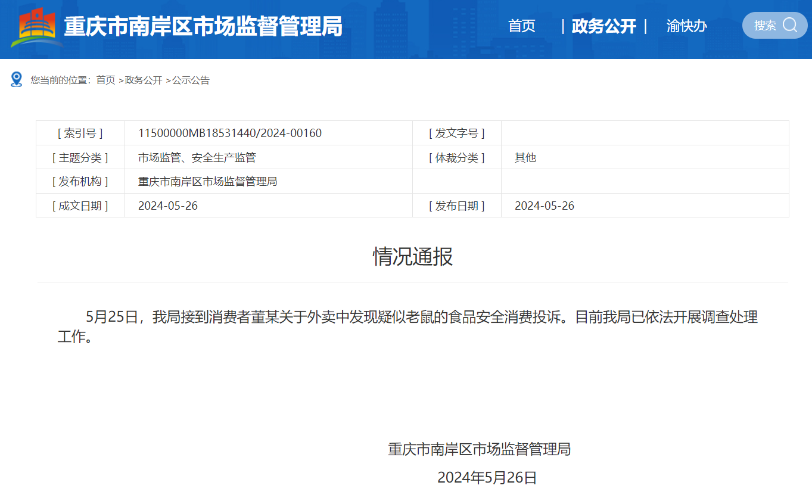
Task: Select the 发布日期 date 2024-05-26
Action: pyautogui.click(x=544, y=206)
